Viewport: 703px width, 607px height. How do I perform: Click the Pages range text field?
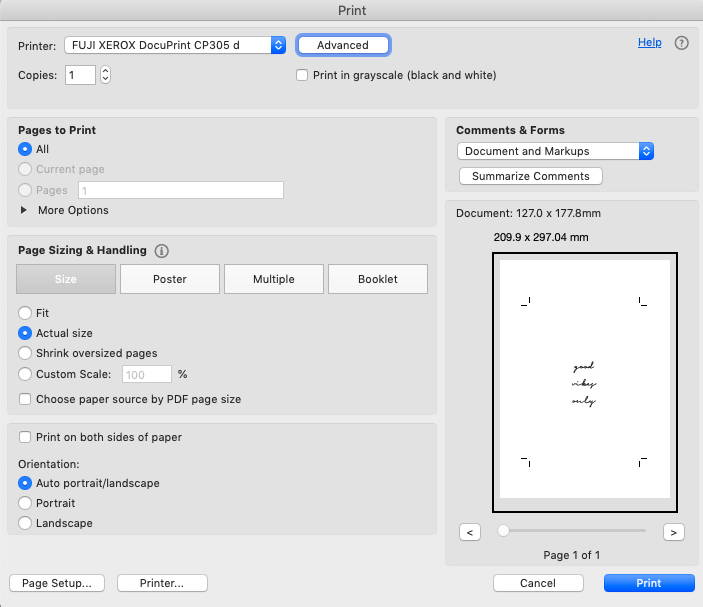point(181,190)
